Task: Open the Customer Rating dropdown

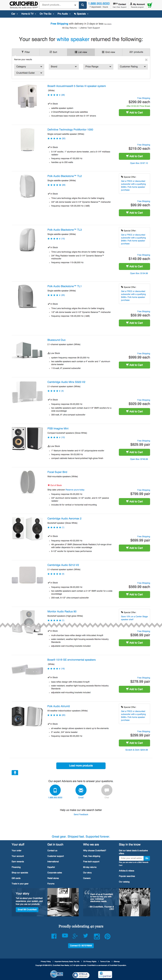Action: pyautogui.click(x=133, y=67)
